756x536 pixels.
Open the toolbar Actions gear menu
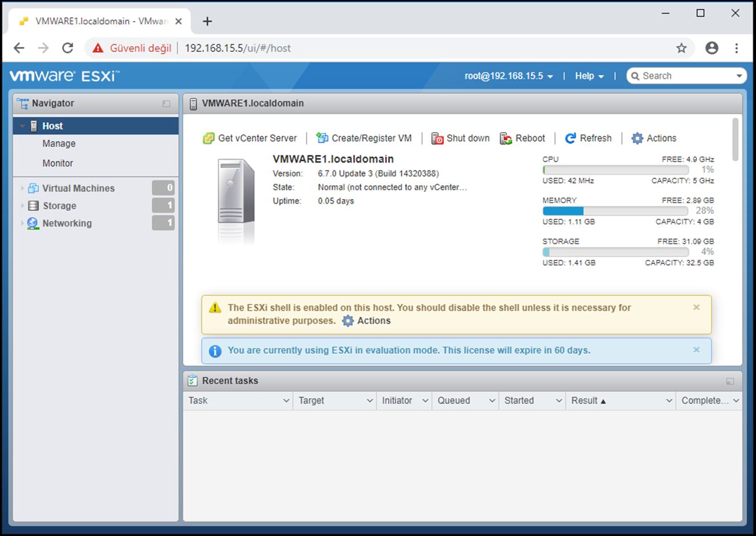[x=653, y=138]
